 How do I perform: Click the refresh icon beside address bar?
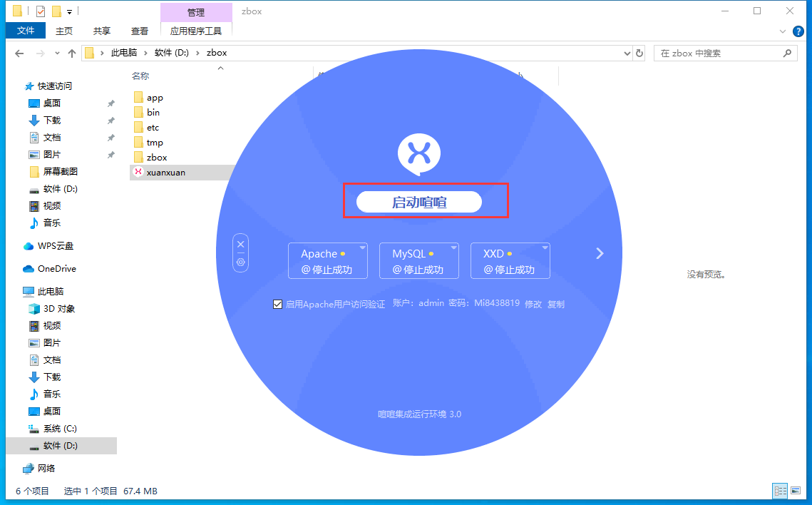(639, 53)
